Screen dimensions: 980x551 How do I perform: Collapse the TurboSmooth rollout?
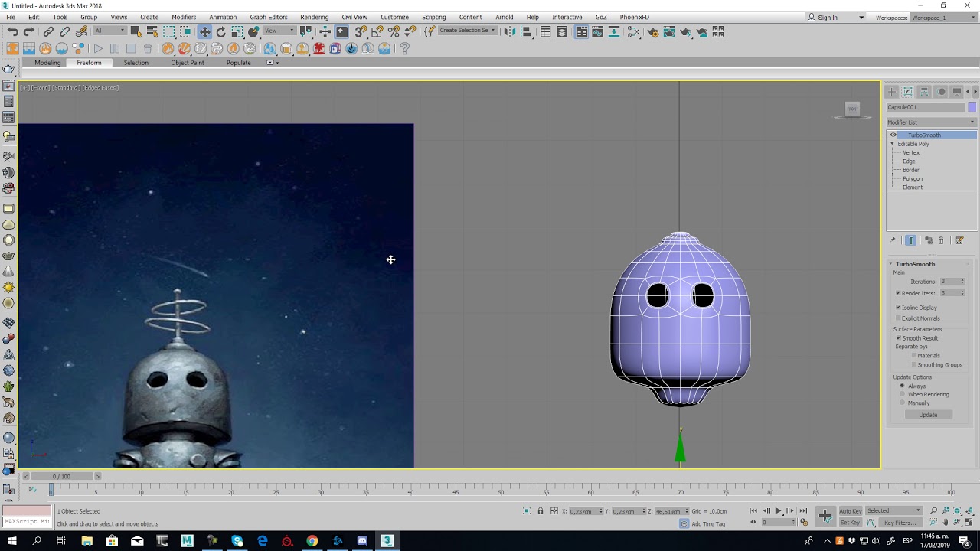[890, 264]
